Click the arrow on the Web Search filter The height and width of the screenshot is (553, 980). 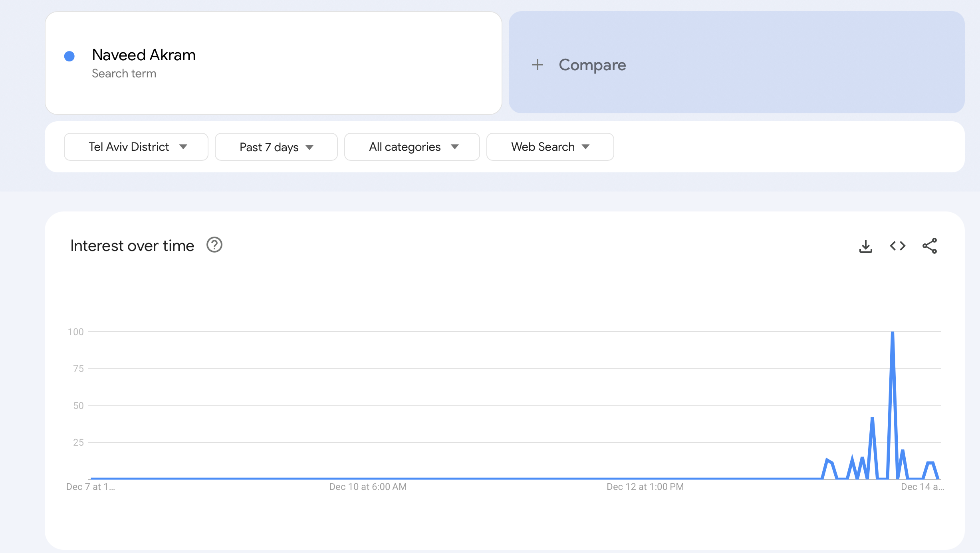(x=585, y=147)
